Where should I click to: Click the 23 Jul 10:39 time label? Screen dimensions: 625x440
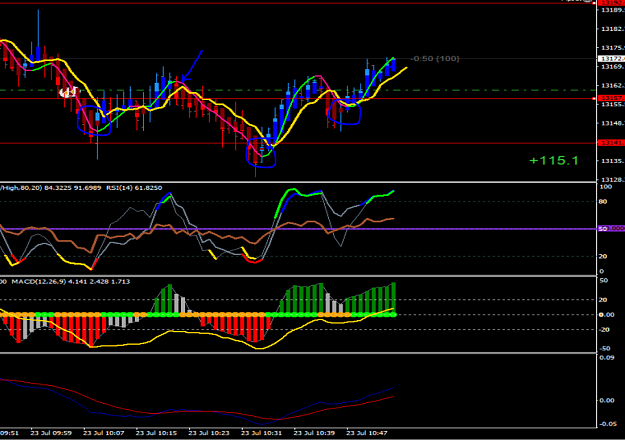pos(314,433)
